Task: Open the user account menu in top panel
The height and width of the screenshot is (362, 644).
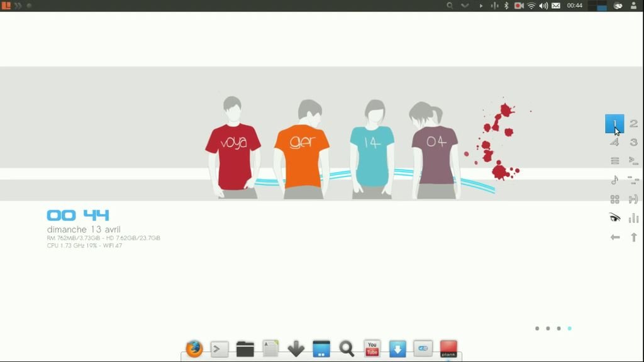Action: coord(634,6)
